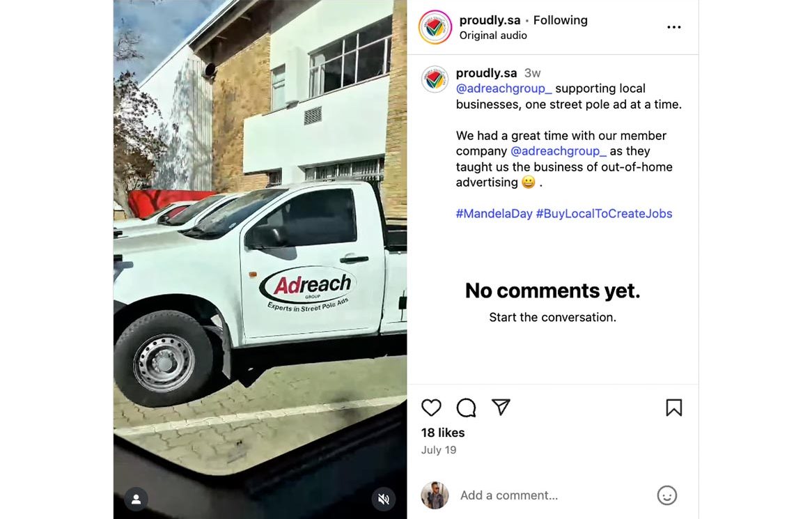Open proudly.sa profile picture in header

[x=435, y=27]
